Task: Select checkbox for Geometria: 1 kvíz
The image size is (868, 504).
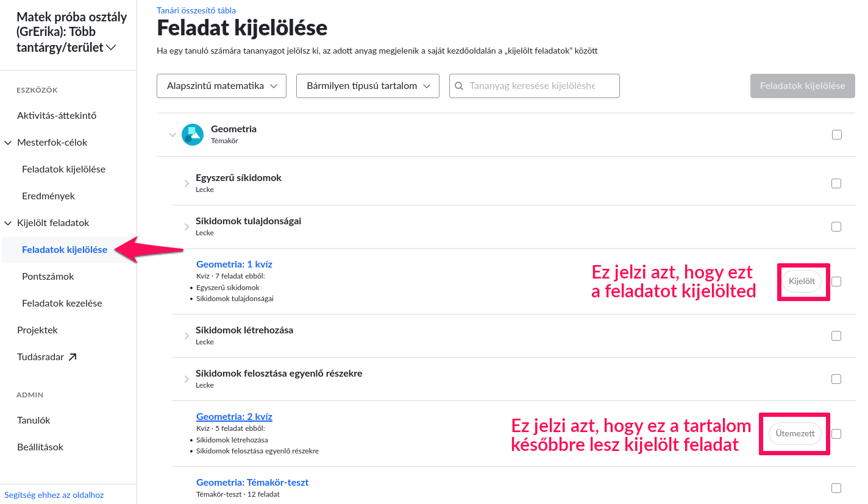Action: point(836,282)
